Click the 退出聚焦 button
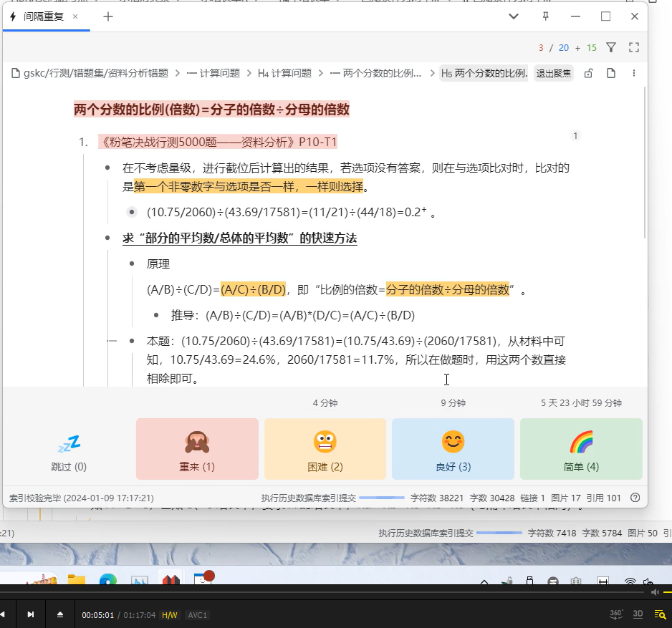672x628 pixels. (x=553, y=73)
